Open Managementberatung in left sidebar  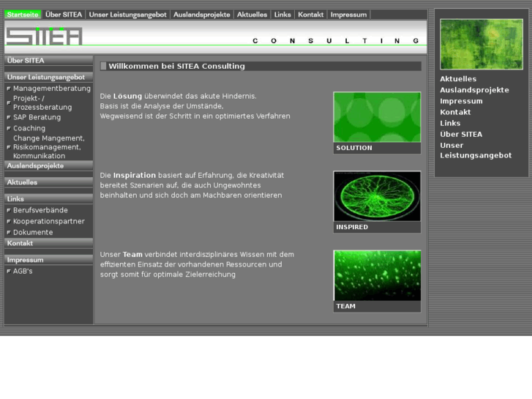point(51,89)
